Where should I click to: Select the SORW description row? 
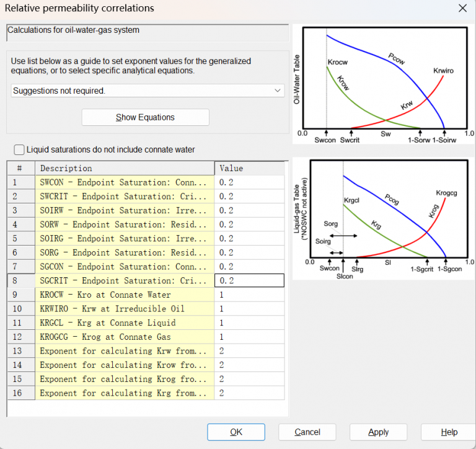point(124,225)
